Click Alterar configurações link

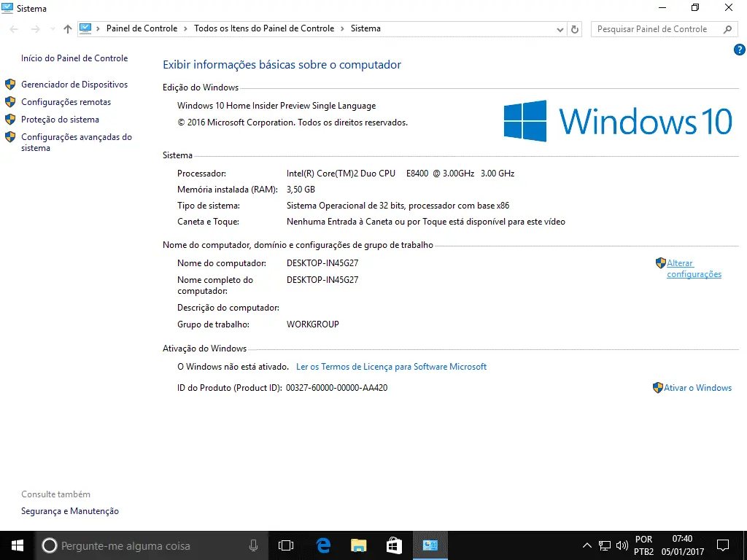coord(694,268)
